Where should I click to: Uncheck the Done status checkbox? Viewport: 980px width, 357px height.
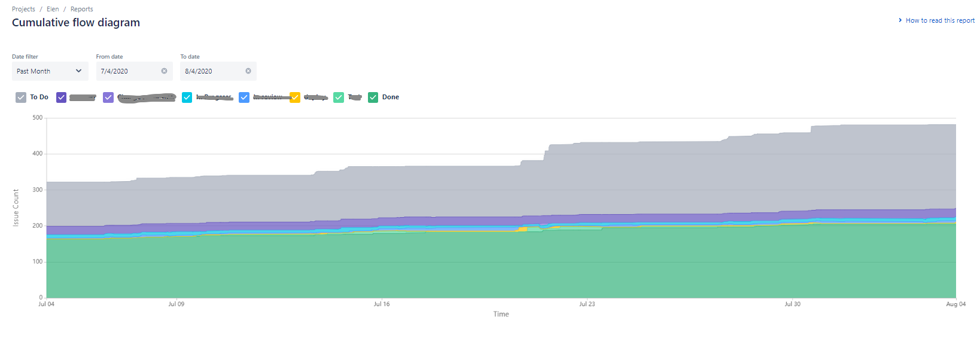[373, 97]
